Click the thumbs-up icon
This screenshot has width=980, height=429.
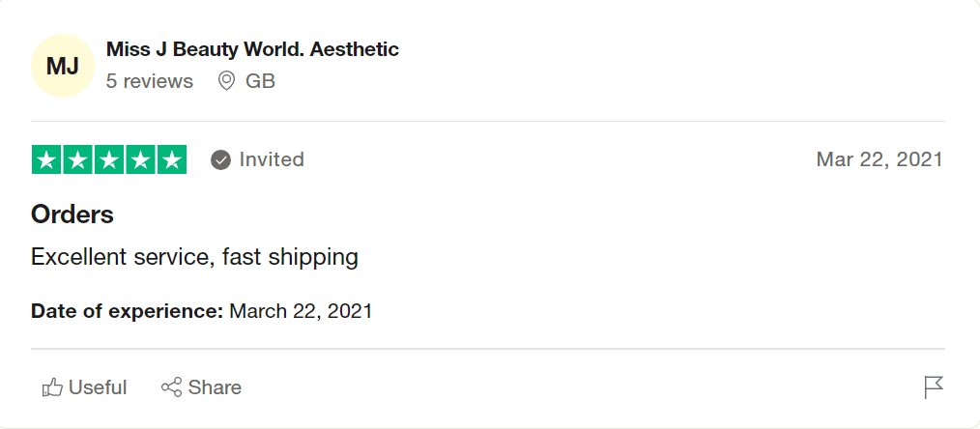pyautogui.click(x=52, y=388)
